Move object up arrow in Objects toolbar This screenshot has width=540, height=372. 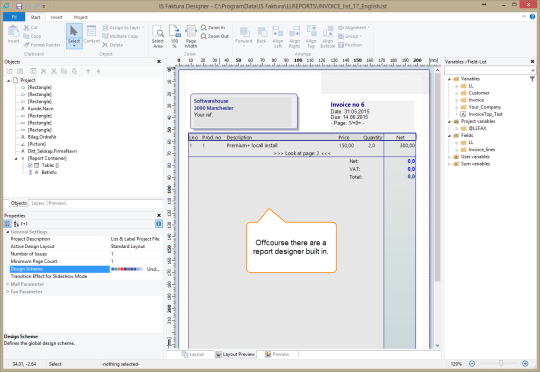[88, 71]
